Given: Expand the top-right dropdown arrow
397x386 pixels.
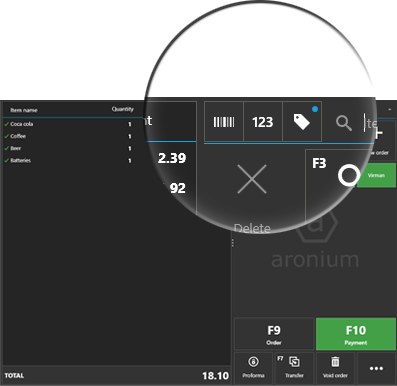Looking at the screenshot, I should [x=390, y=110].
